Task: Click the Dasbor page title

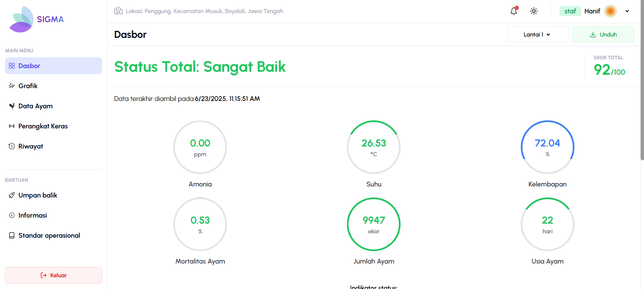Action: coord(130,35)
